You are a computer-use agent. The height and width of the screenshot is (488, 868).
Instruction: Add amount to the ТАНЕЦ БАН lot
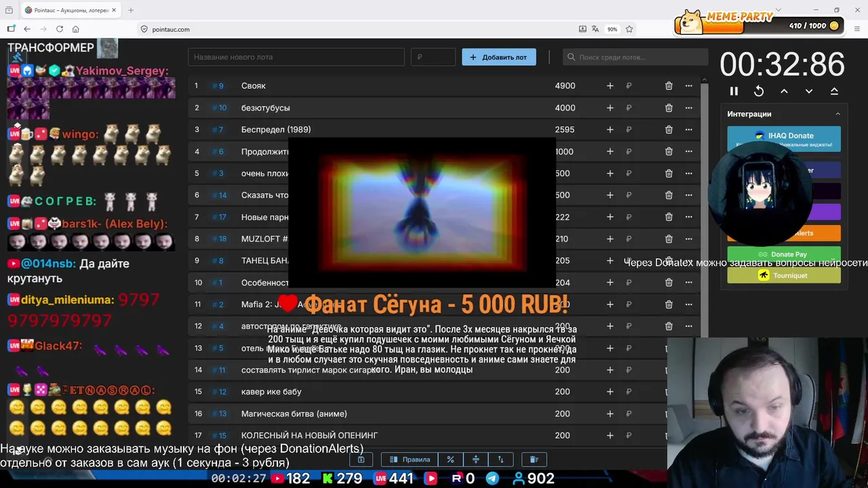[610, 261]
